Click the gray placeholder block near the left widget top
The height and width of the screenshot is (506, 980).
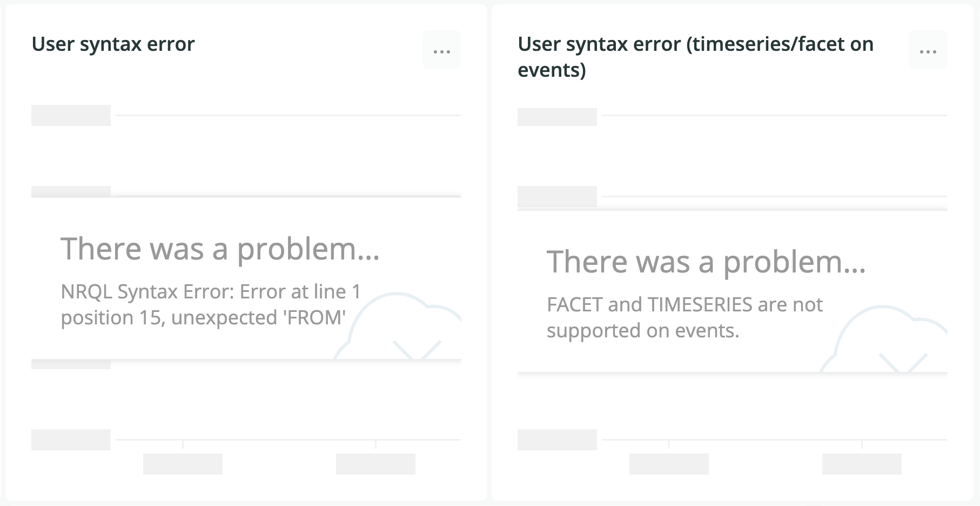click(x=71, y=115)
